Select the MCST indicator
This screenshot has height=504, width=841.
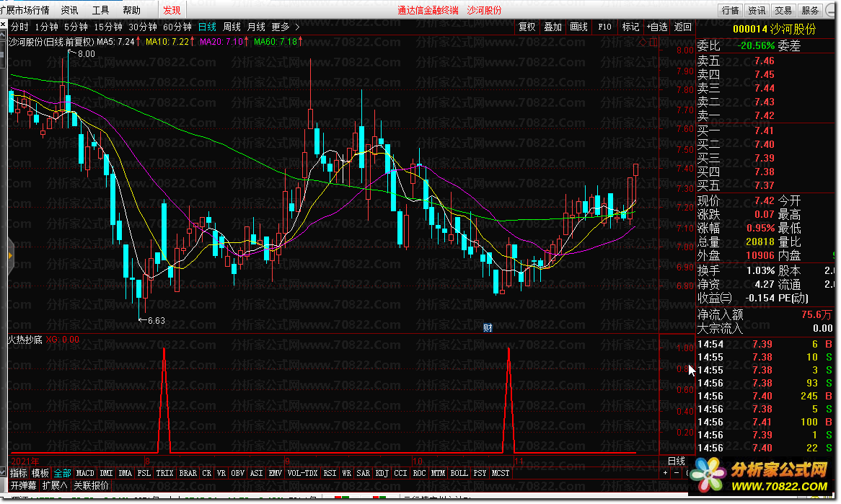pos(501,473)
